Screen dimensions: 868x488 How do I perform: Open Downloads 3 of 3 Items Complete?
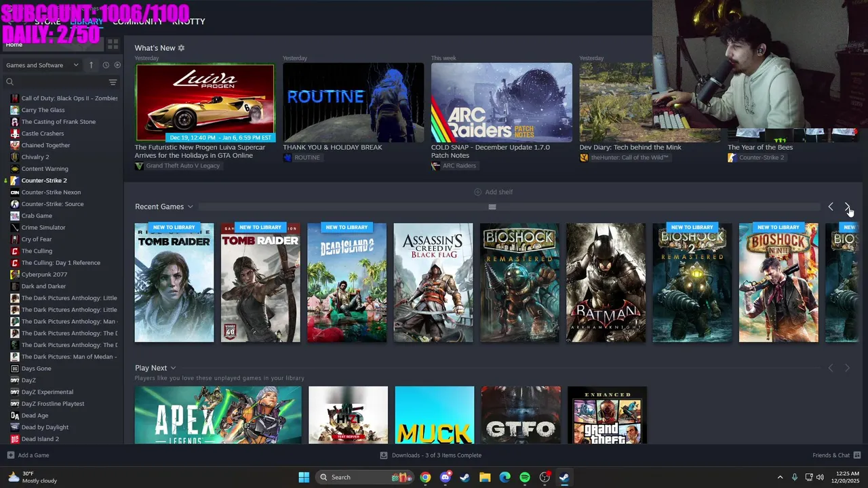pyautogui.click(x=436, y=455)
